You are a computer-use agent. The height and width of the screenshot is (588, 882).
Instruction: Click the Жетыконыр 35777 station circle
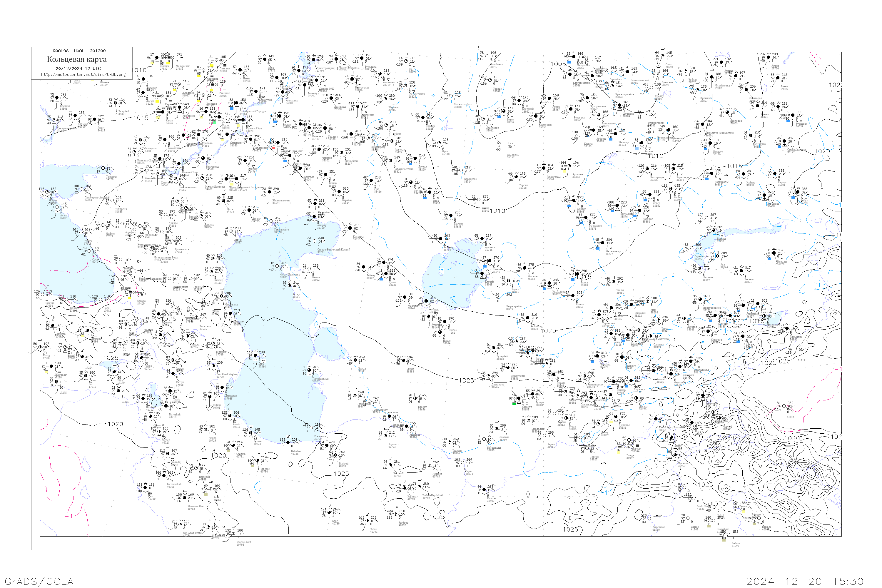pos(603,243)
